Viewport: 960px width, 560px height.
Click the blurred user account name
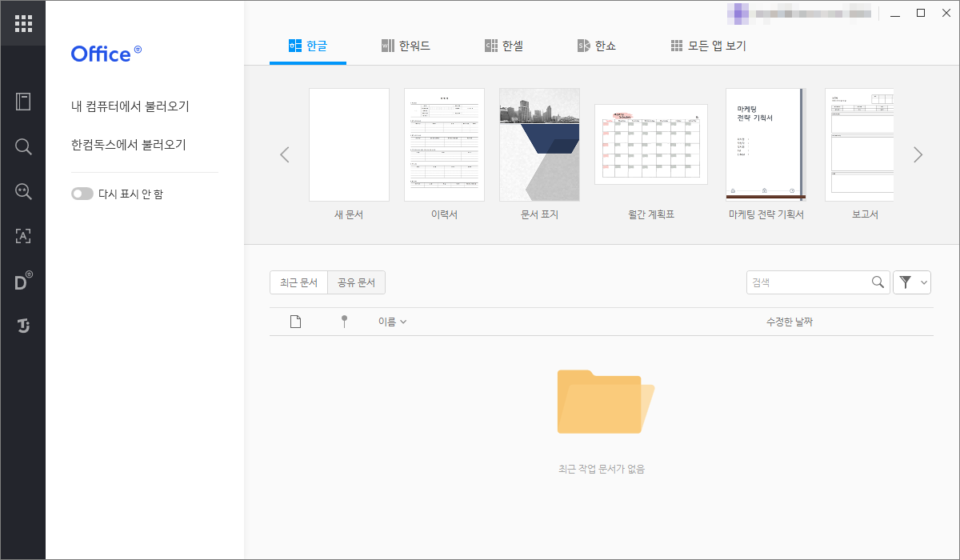(799, 13)
